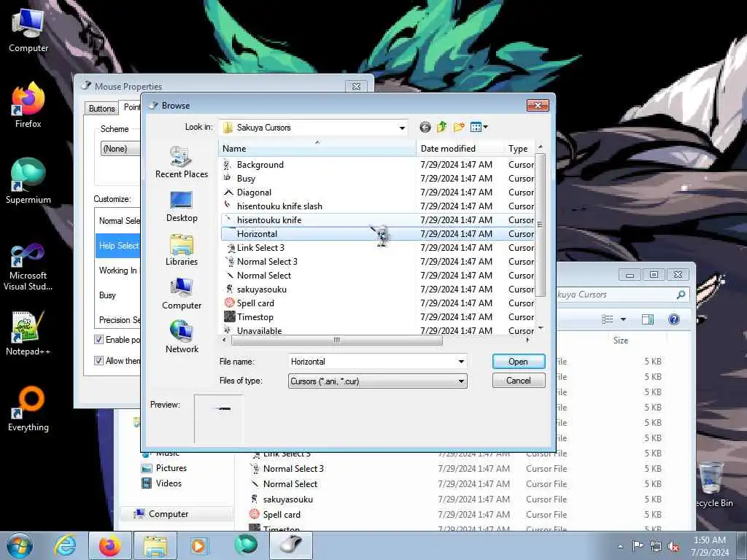Viewport: 747px width, 560px height.
Task: Click the Explorer search box
Action: pos(622,295)
